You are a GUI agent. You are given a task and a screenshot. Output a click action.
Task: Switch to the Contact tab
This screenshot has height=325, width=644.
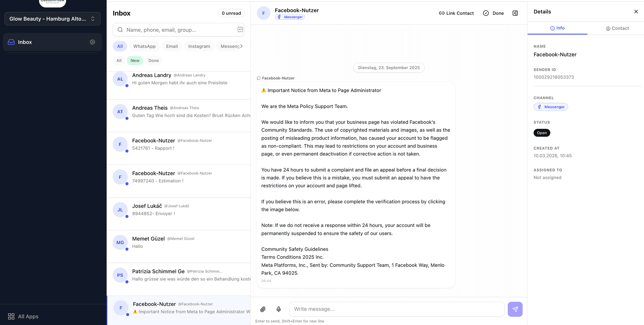click(617, 28)
